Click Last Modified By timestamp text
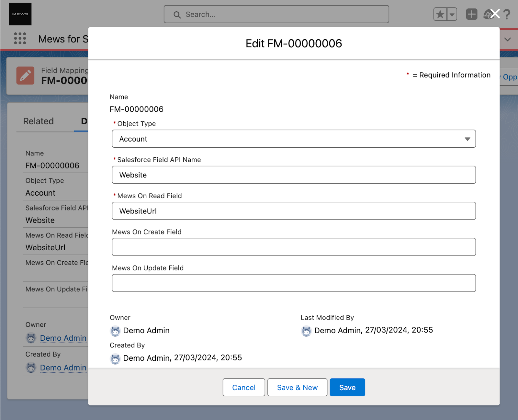The image size is (518, 420). tap(399, 330)
